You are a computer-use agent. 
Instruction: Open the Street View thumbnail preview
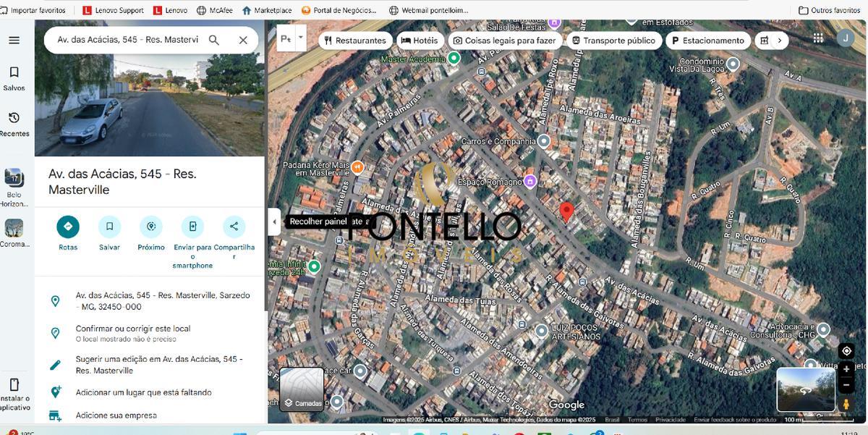(804, 389)
